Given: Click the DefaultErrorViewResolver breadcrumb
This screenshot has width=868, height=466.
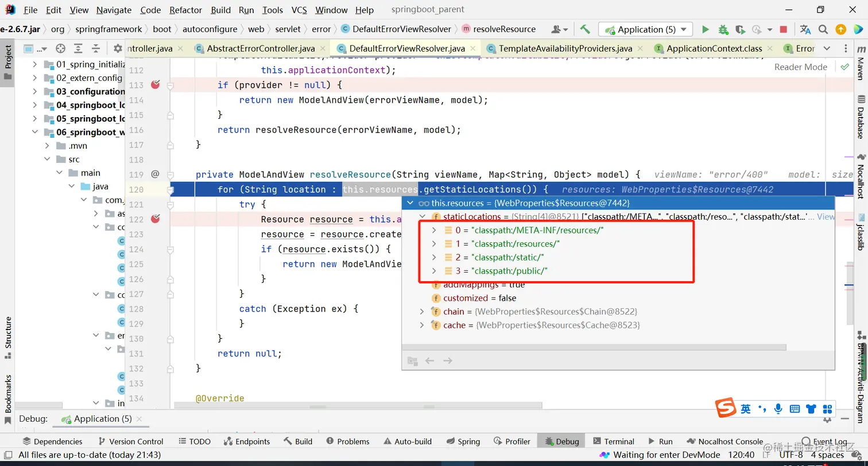Looking at the screenshot, I should tap(396, 29).
